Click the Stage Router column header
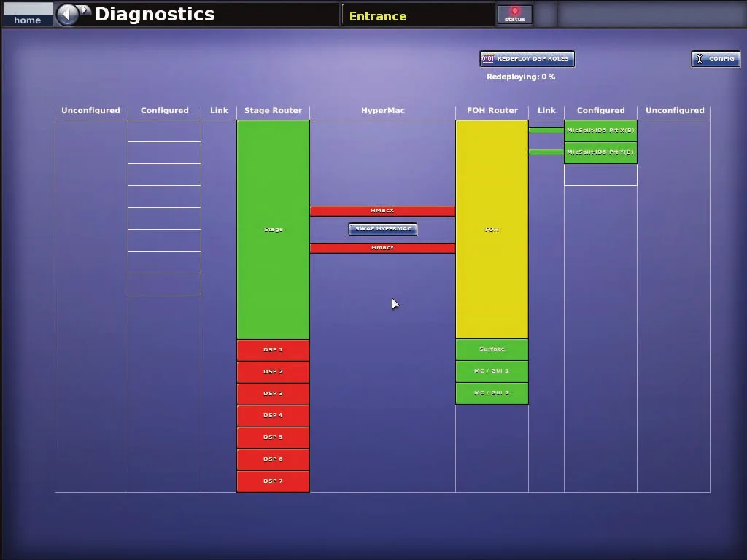The width and height of the screenshot is (747, 560). coord(273,111)
